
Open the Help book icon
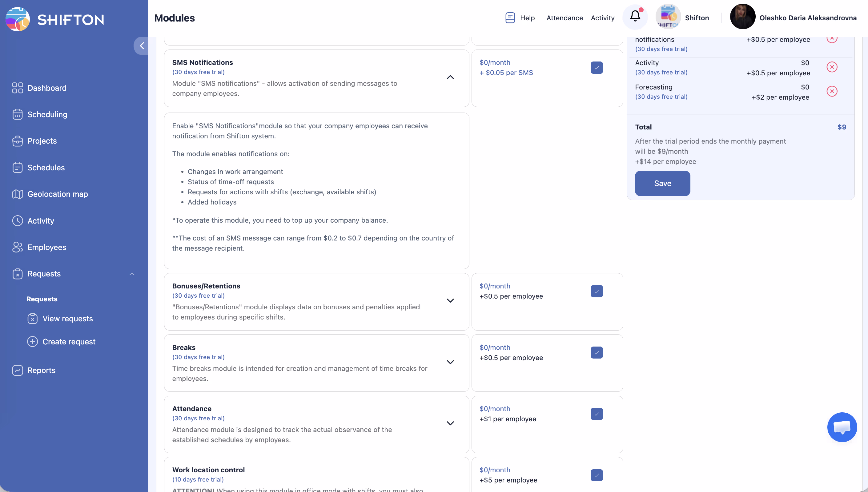tap(510, 18)
